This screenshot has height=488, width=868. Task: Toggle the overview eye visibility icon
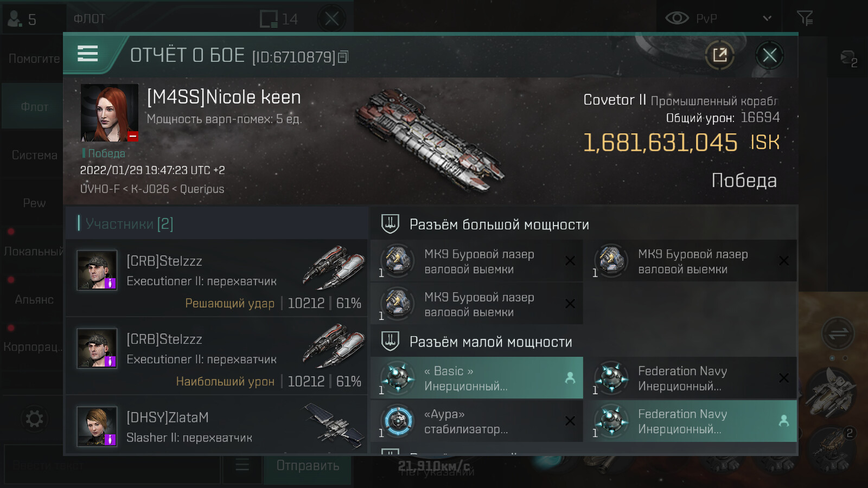(x=677, y=18)
